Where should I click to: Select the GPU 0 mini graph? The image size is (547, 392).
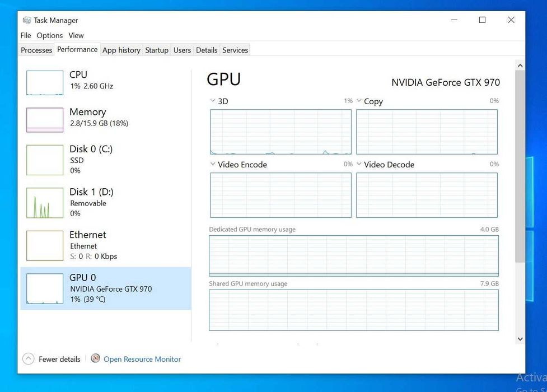45,288
